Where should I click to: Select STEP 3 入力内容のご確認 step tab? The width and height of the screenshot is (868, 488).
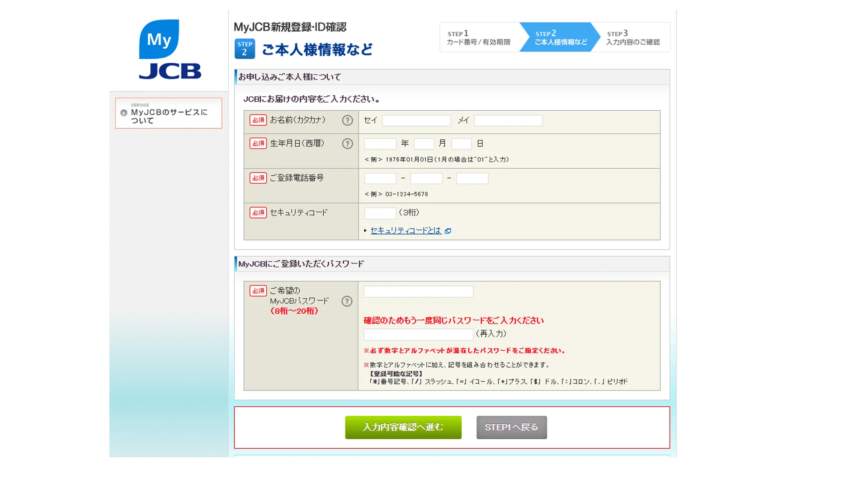point(632,38)
